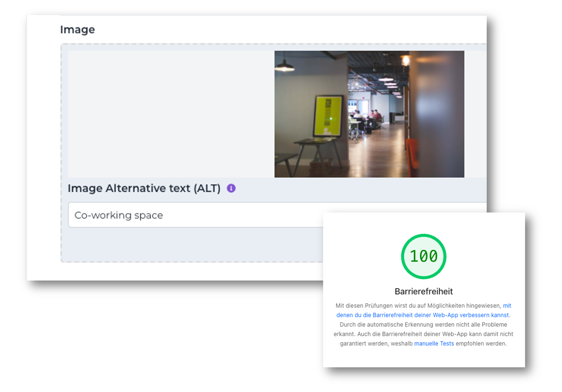This screenshot has height=392, width=562.
Task: Click the Barrierefreiheit heading under the gauge
Action: (x=424, y=291)
